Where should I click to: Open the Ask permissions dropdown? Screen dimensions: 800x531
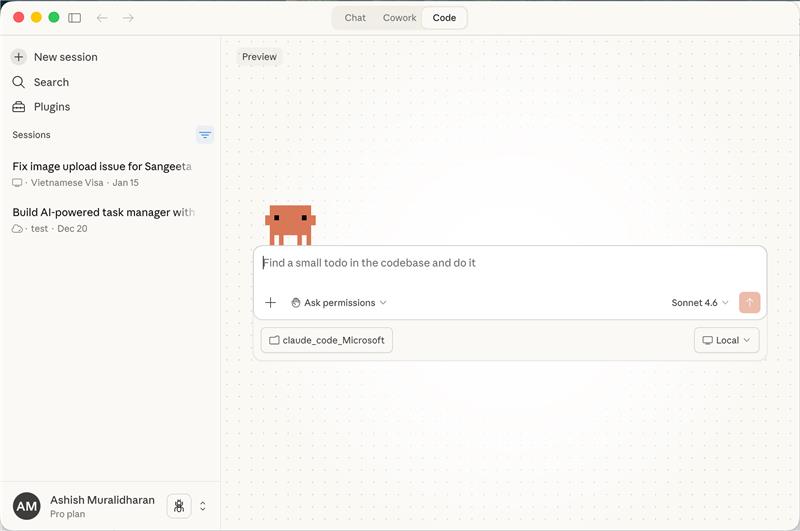pos(339,302)
